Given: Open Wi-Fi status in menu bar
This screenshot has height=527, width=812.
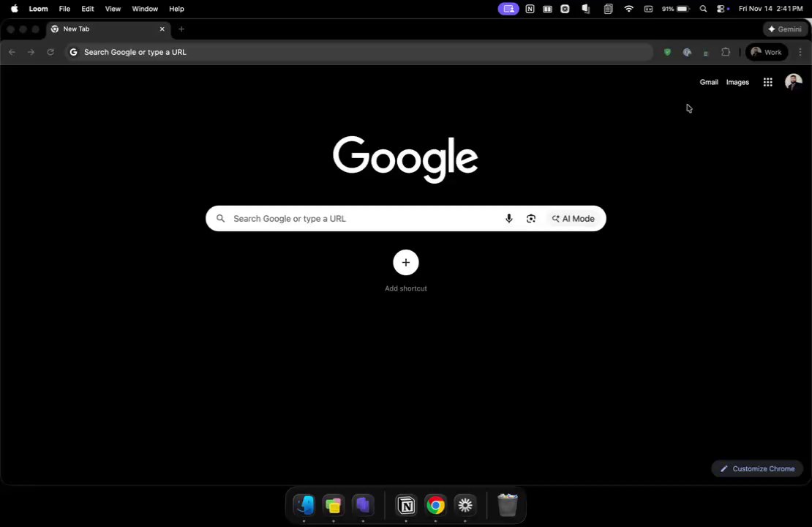Looking at the screenshot, I should 628,9.
